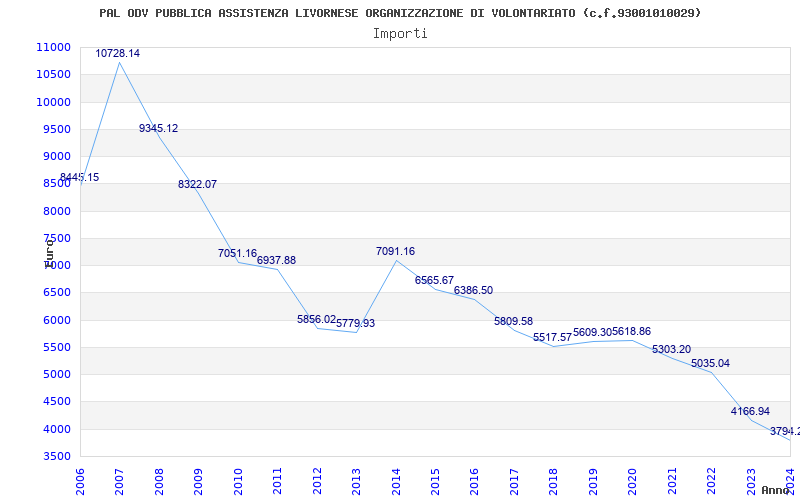Click x-axis label 2012
This screenshot has width=800, height=500.
[317, 482]
